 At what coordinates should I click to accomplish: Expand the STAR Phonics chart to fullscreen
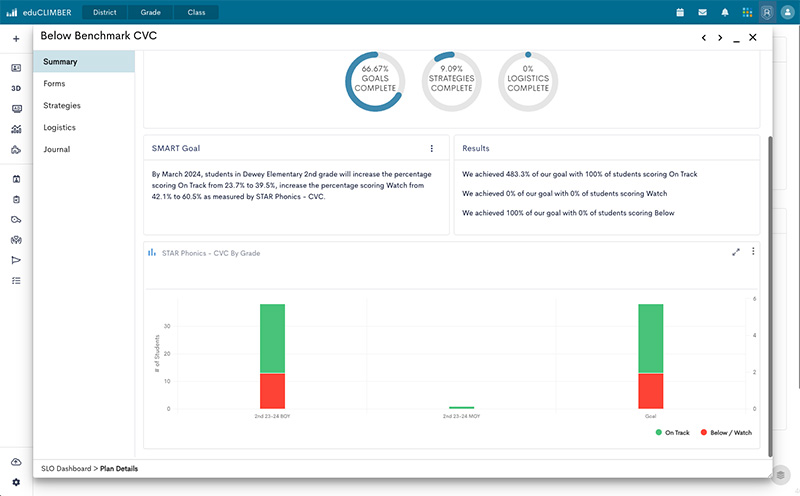pyautogui.click(x=736, y=252)
